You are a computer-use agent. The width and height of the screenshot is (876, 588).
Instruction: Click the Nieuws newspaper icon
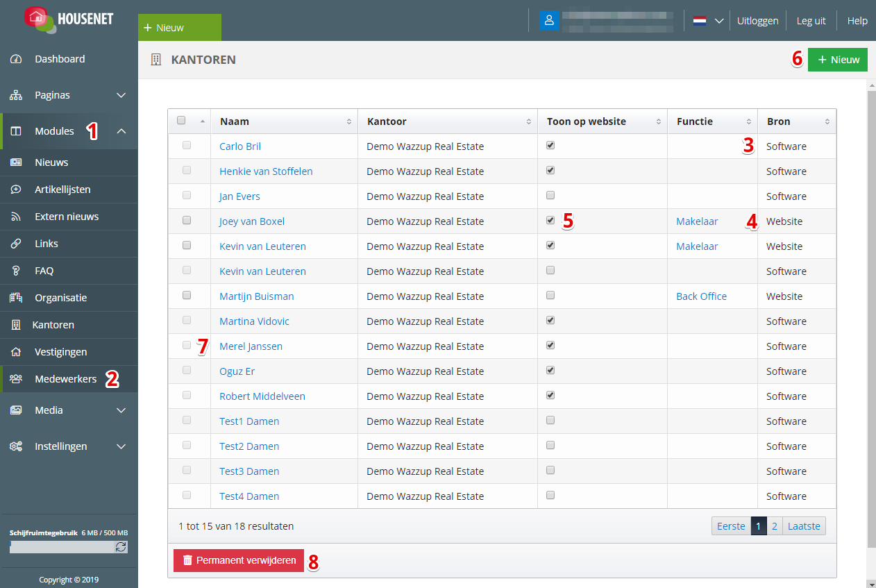16,162
